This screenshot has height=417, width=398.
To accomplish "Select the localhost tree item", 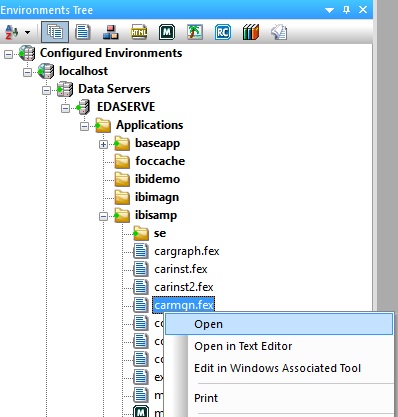I will [83, 71].
